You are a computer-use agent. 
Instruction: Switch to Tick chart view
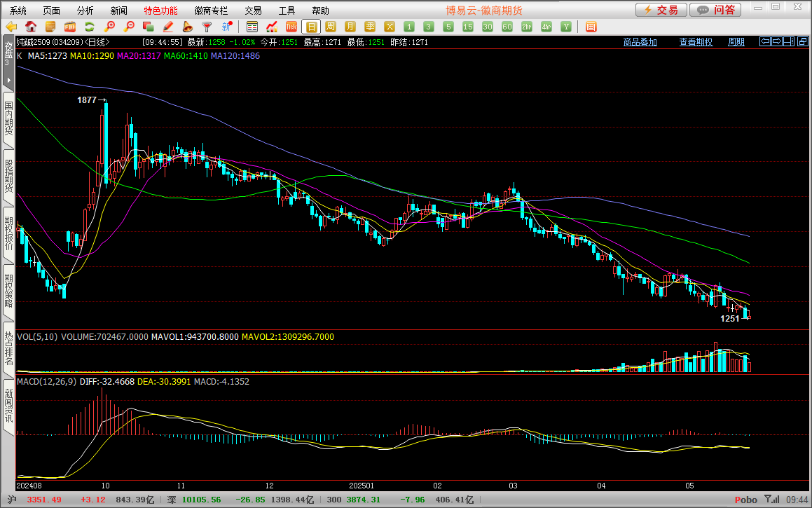(x=291, y=27)
